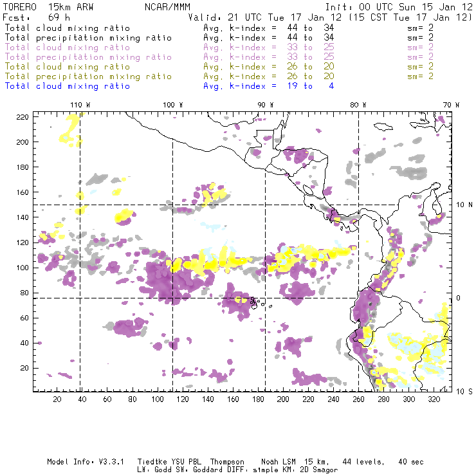Click the "80 W" longitude label
Viewport: 476px width, 476px height.
pyautogui.click(x=358, y=105)
